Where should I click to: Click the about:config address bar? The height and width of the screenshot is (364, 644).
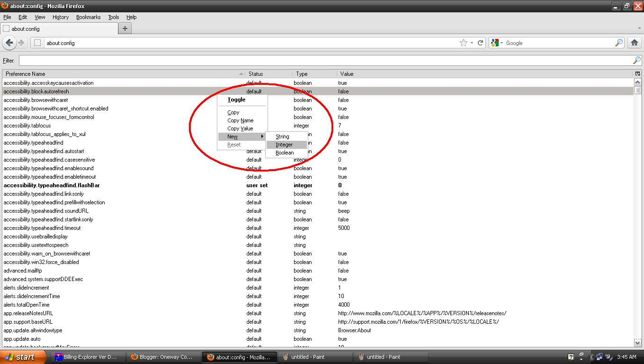pyautogui.click(x=251, y=43)
